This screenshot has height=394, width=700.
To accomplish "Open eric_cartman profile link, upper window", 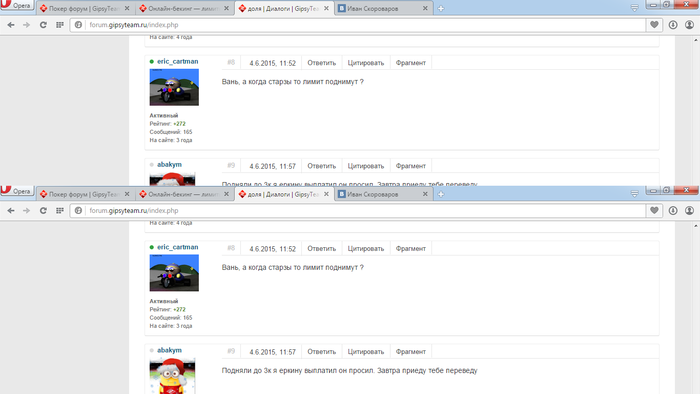I will click(x=178, y=62).
